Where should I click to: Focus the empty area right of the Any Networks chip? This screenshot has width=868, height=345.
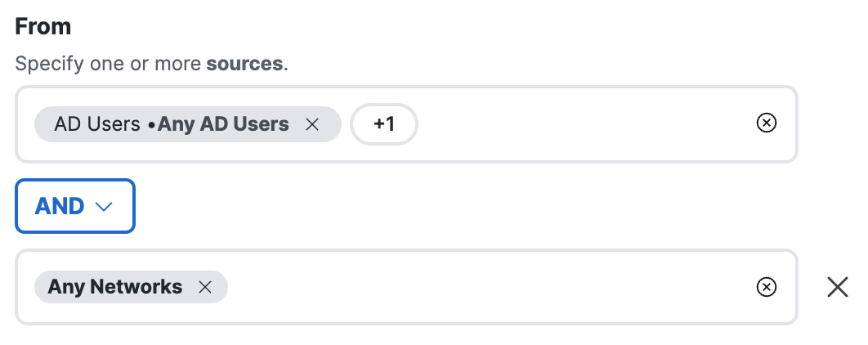(490, 287)
